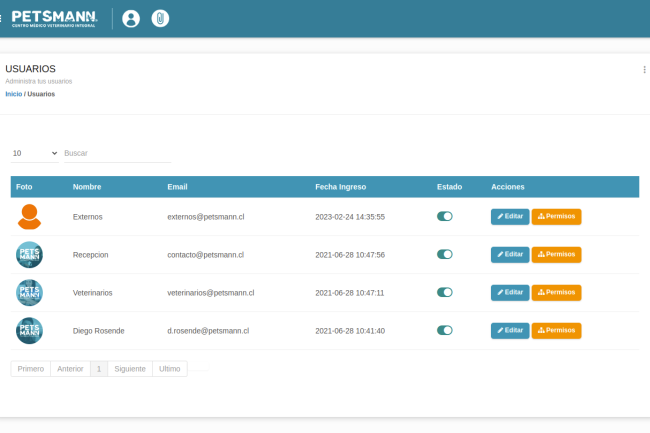650x433 pixels.
Task: Disable the Estado switch for Veterinarios
Action: pyautogui.click(x=445, y=292)
